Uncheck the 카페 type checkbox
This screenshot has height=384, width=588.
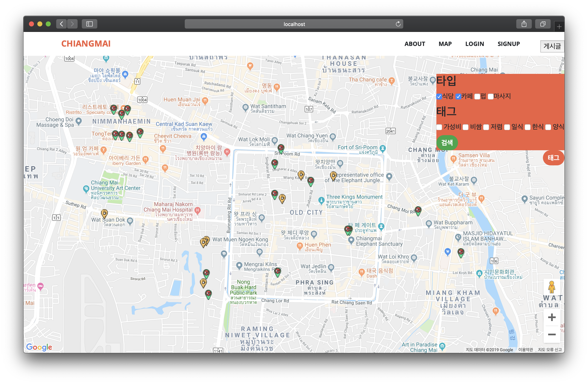pos(458,97)
